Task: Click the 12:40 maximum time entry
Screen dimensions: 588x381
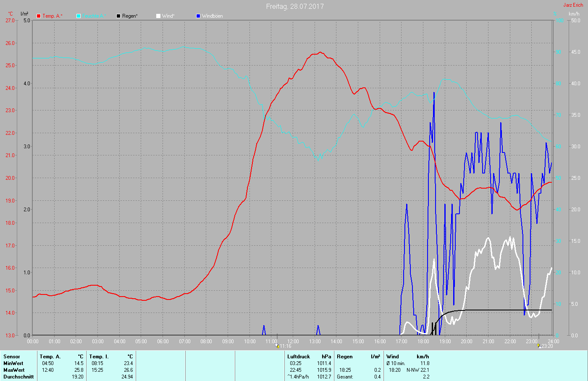Action: [47, 370]
